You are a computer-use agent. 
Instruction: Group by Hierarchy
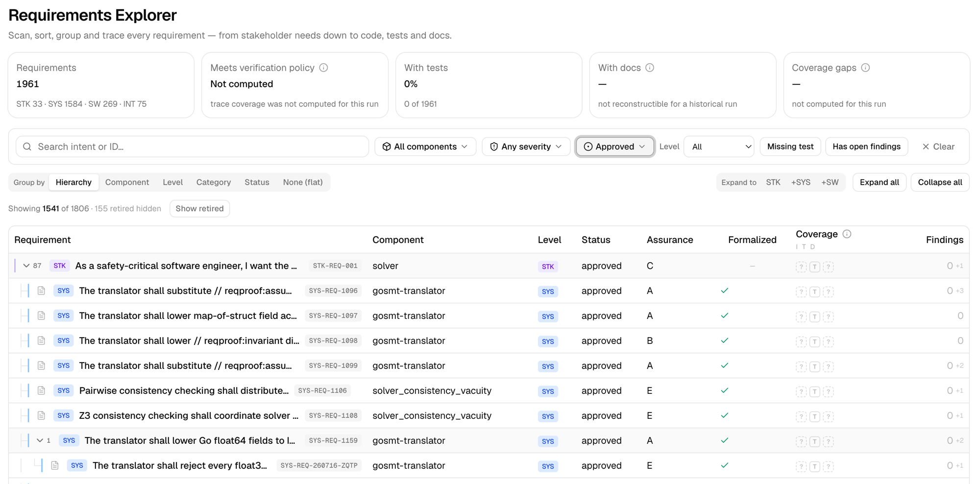point(73,182)
